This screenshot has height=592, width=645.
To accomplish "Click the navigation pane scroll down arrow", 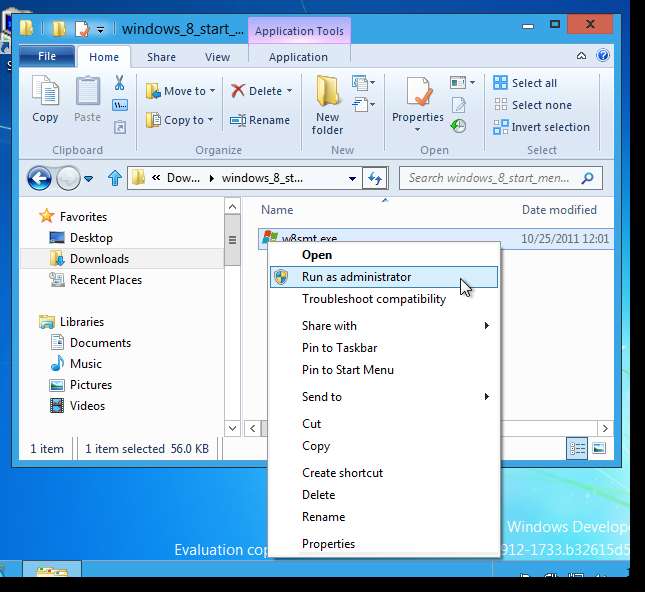I will click(x=232, y=428).
